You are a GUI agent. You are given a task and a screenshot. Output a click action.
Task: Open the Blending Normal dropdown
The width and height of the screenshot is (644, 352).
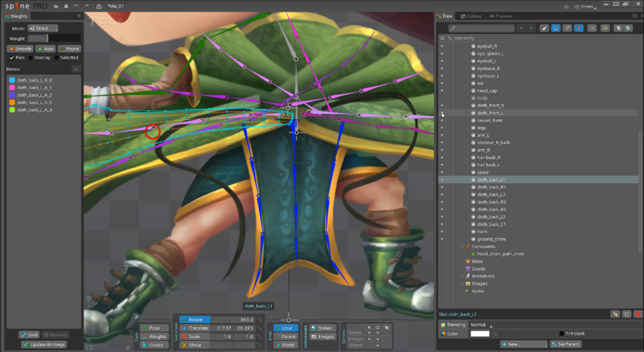(x=481, y=324)
